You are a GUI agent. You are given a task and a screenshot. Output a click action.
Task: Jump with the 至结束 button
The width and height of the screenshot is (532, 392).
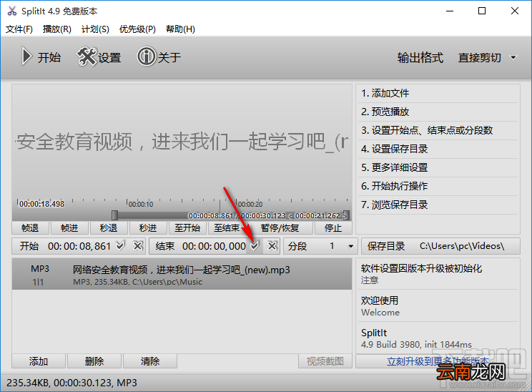227,227
